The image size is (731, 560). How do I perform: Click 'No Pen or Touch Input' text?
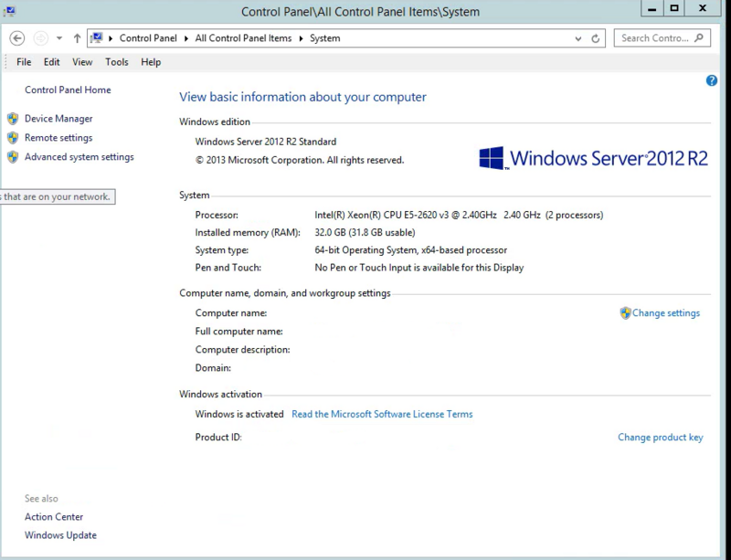[419, 268]
